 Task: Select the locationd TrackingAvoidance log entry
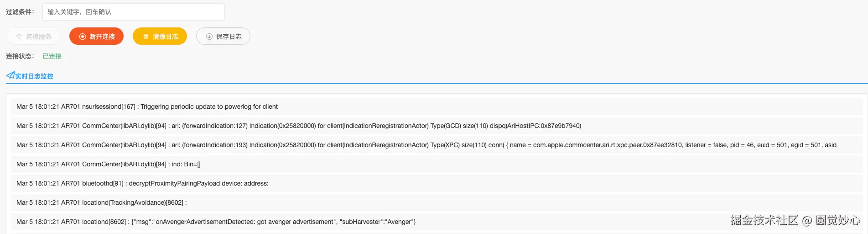[101, 202]
